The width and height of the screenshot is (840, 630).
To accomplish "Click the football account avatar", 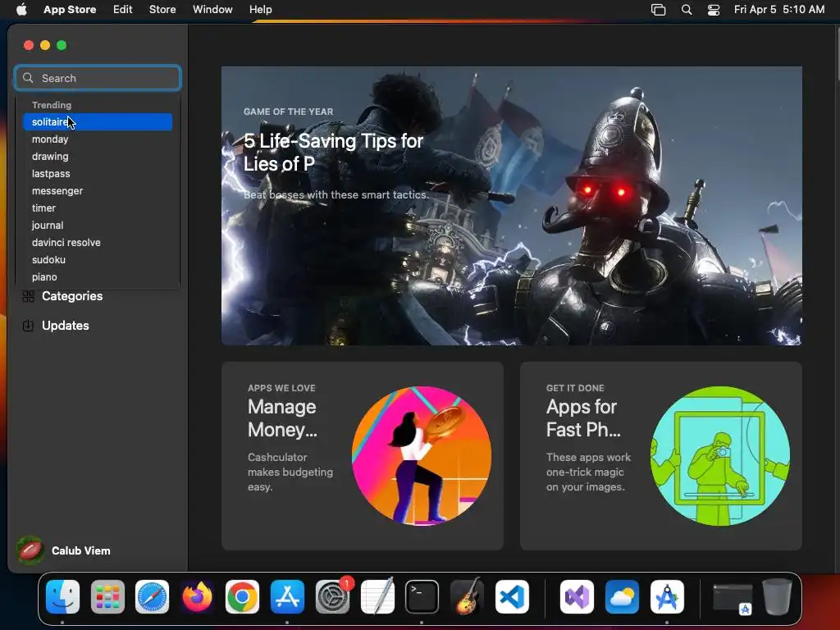I will (30, 550).
